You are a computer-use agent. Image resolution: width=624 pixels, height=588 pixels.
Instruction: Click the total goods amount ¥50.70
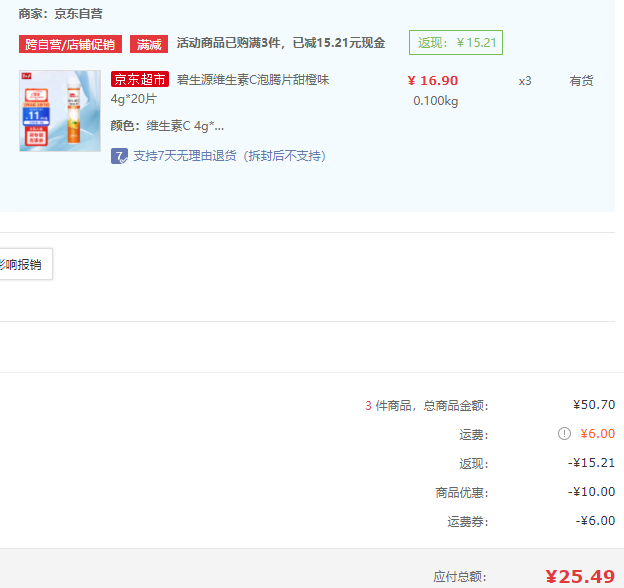pyautogui.click(x=594, y=405)
